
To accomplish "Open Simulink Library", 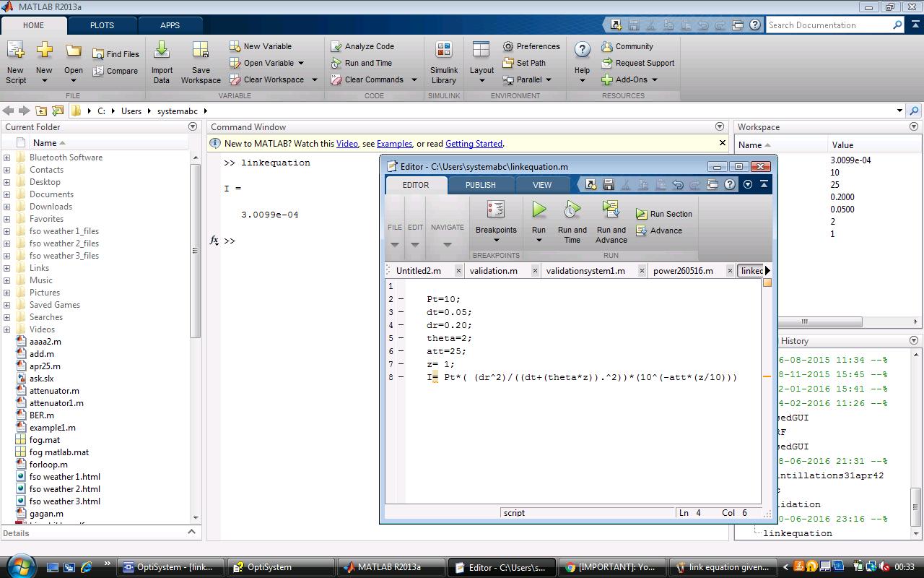I will click(x=443, y=63).
